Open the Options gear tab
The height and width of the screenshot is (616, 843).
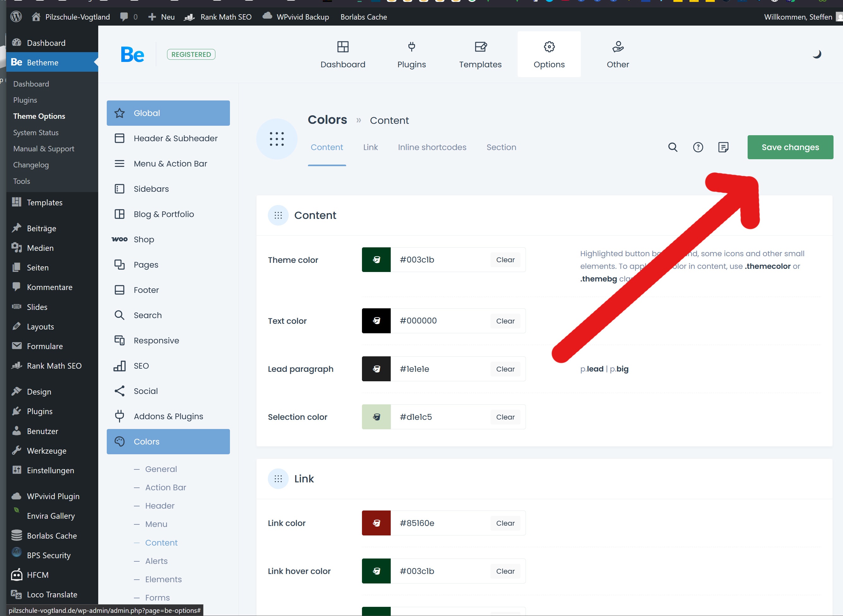click(x=549, y=54)
